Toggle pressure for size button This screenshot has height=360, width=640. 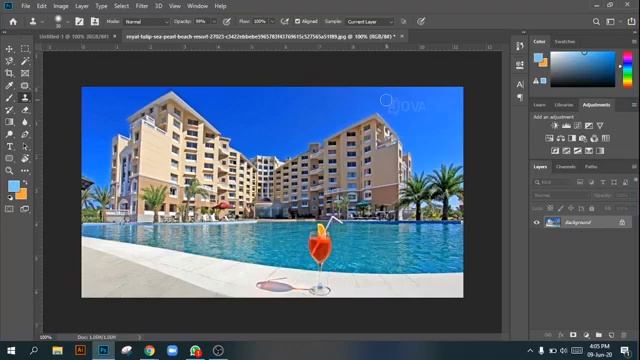(421, 22)
